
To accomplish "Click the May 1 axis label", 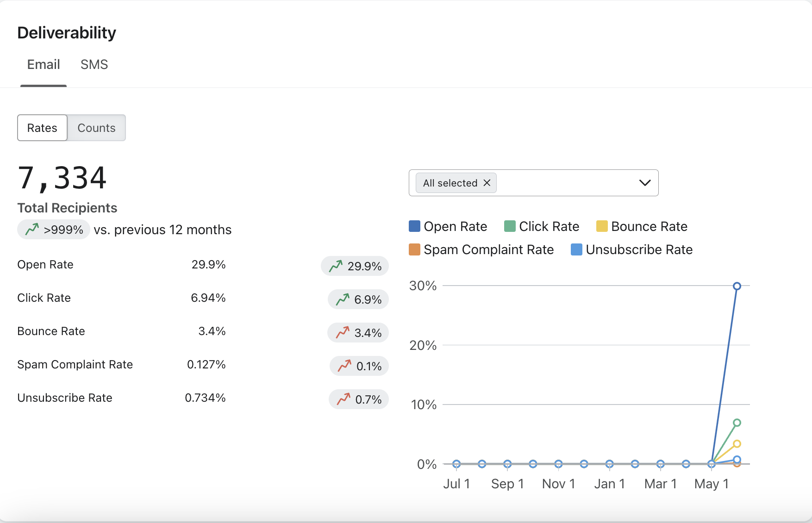I will tap(712, 484).
